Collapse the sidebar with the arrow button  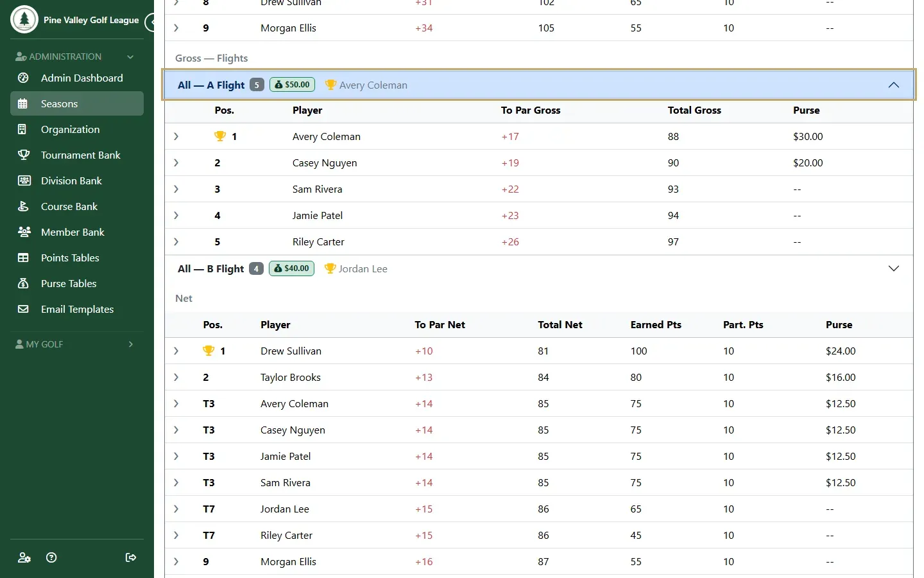click(x=150, y=22)
